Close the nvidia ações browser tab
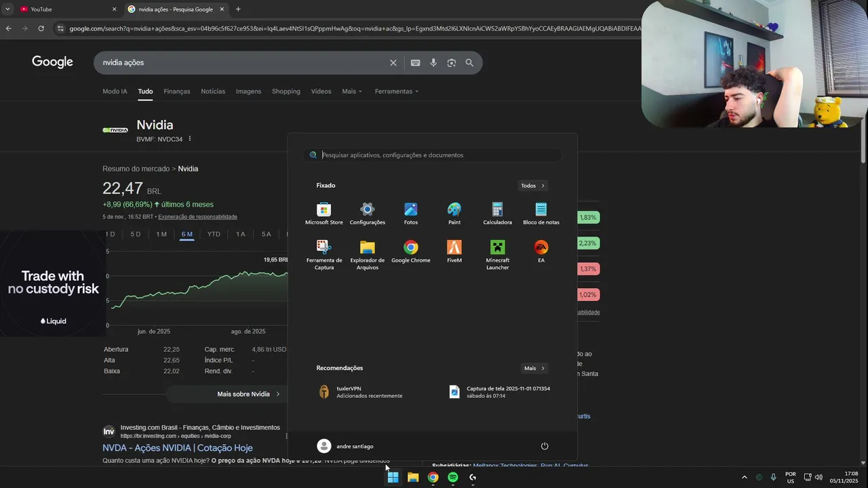The image size is (868, 488). (222, 9)
